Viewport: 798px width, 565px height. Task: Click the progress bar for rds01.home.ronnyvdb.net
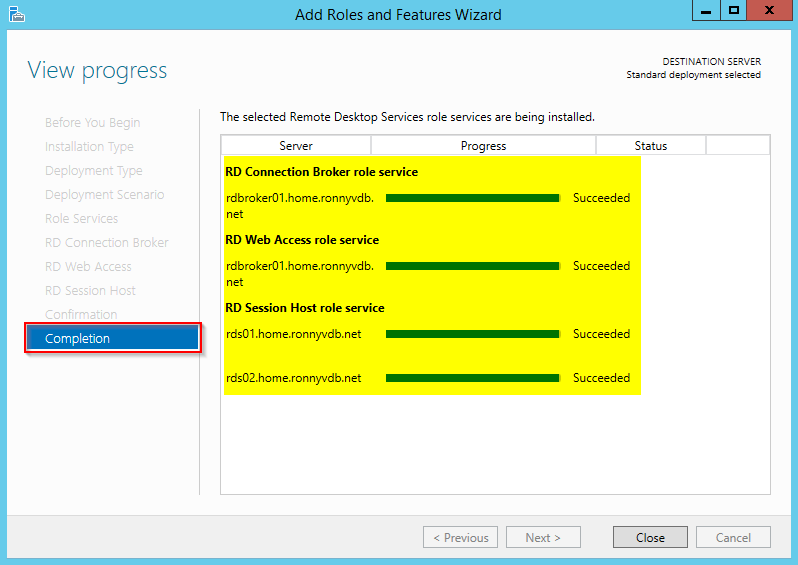[x=472, y=334]
